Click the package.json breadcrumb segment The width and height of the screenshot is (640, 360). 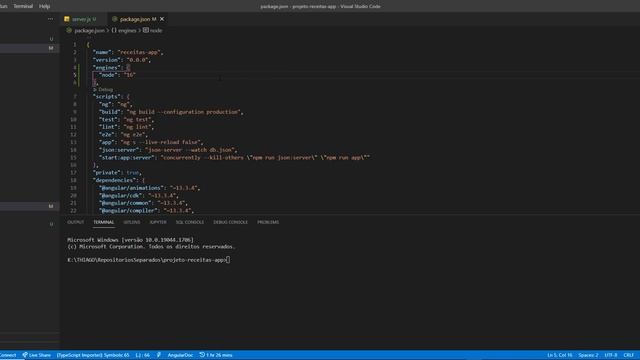(x=89, y=31)
